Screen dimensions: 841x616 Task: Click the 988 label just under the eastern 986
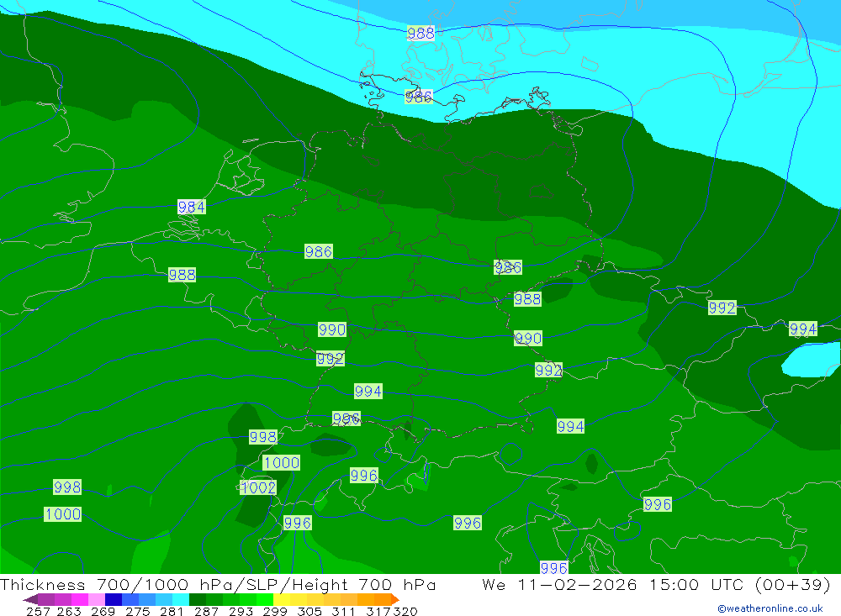click(x=527, y=299)
